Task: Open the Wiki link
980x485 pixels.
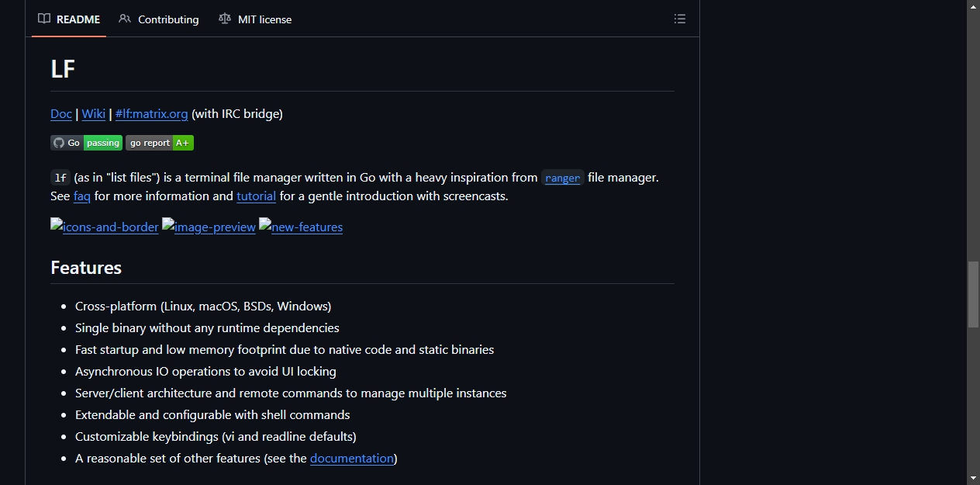Action: pyautogui.click(x=94, y=114)
